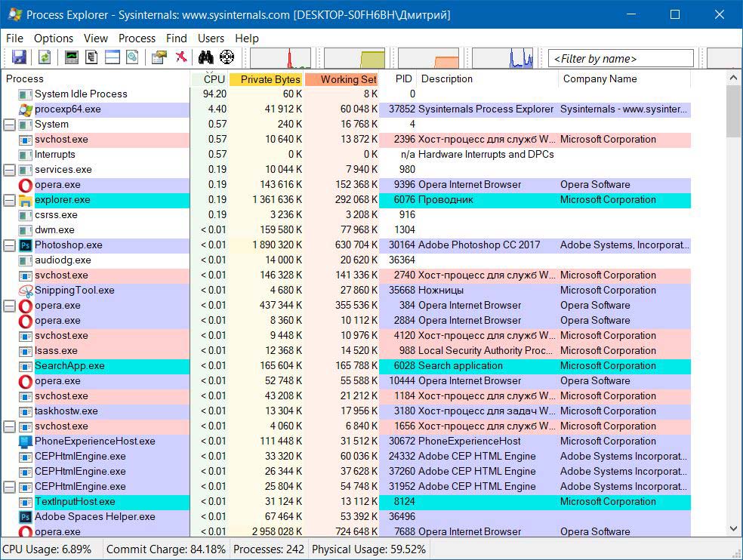
Task: Click the red Kill Process toolbar icon
Action: pos(181,57)
